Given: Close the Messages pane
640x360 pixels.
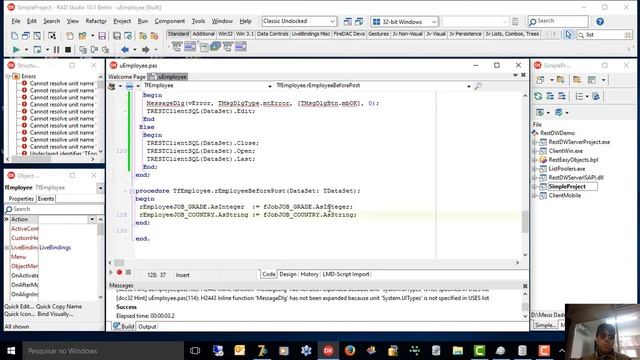Looking at the screenshot, I should 525,286.
